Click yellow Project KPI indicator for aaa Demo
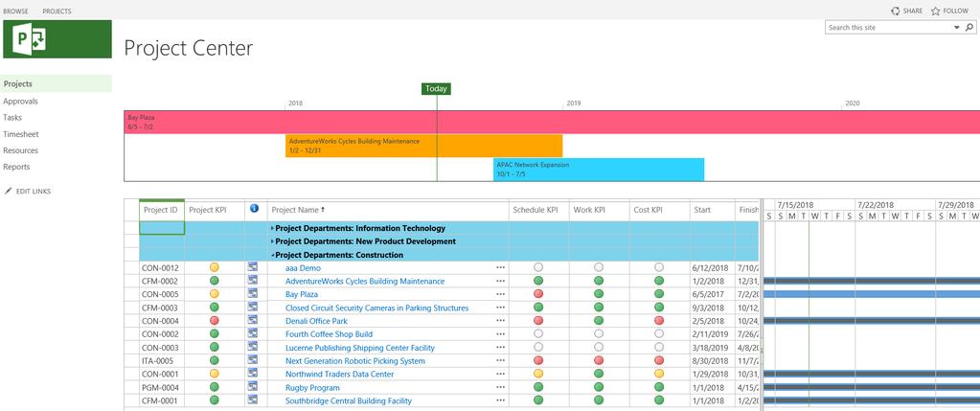The image size is (980, 411). coord(215,267)
